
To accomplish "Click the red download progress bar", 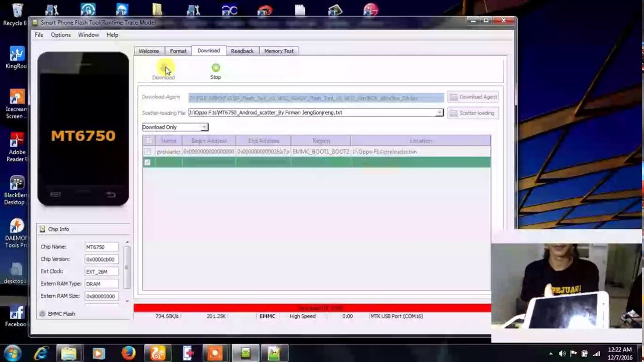I will click(312, 308).
